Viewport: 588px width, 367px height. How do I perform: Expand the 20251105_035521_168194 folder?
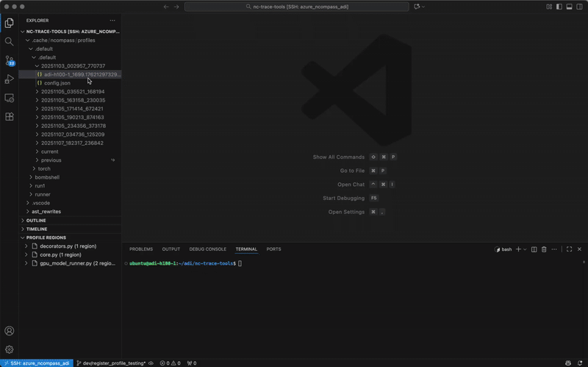pyautogui.click(x=70, y=91)
